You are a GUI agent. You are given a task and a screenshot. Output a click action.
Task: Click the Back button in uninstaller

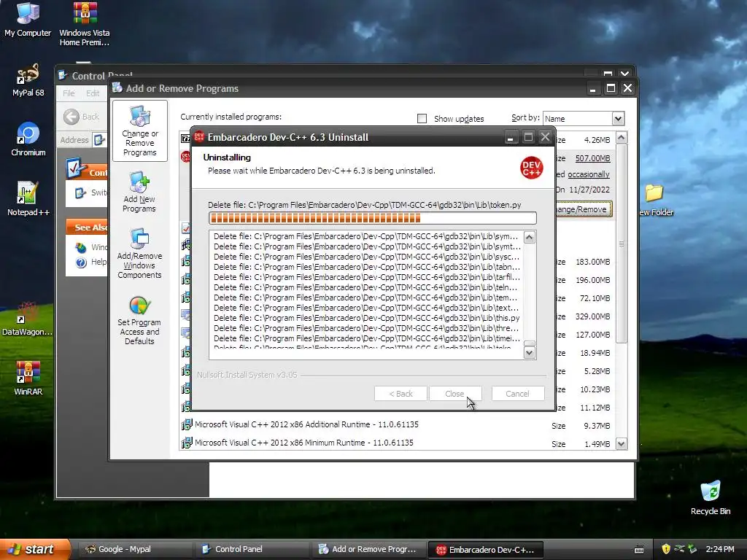400,394
